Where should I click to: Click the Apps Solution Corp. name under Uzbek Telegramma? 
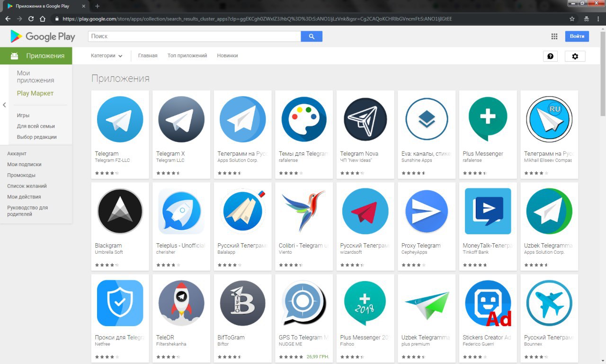click(x=544, y=252)
